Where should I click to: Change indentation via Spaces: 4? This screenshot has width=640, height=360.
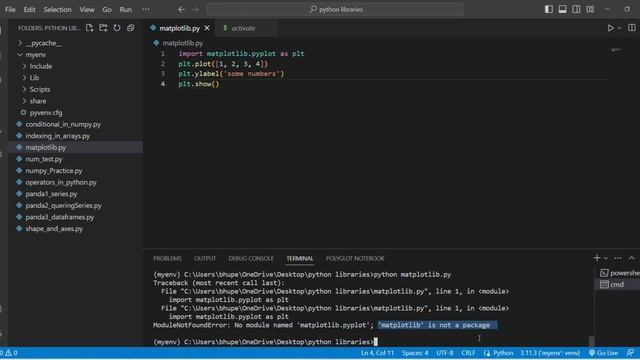[415, 353]
